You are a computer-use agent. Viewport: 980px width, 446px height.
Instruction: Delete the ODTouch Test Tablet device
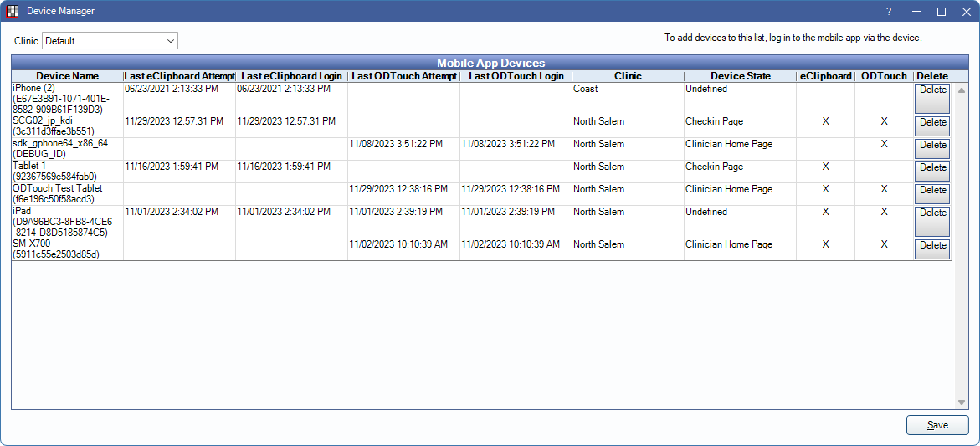point(932,191)
